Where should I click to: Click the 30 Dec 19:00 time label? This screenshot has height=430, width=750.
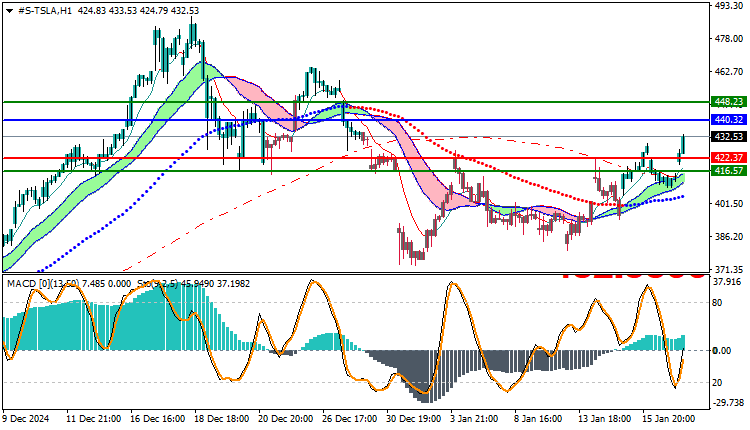(414, 419)
